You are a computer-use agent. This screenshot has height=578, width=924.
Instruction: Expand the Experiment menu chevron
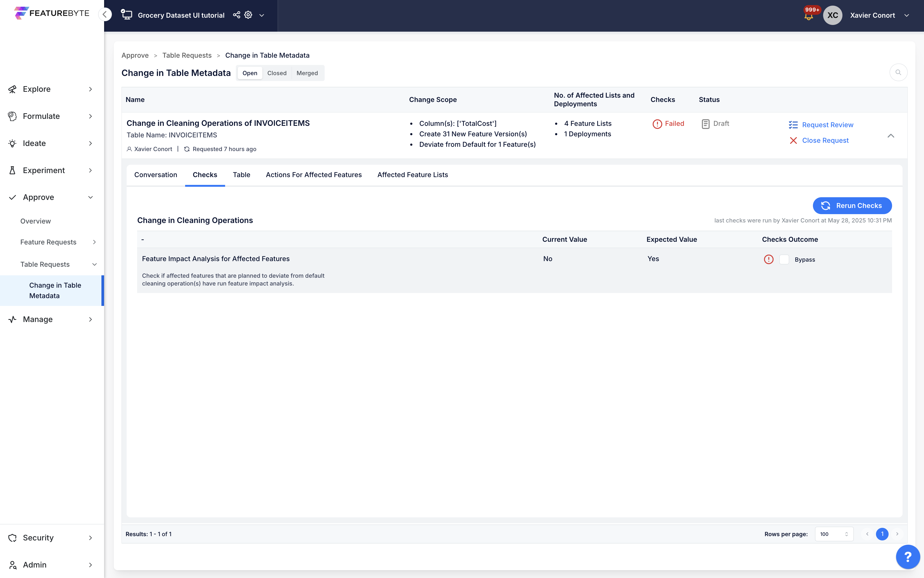click(91, 170)
